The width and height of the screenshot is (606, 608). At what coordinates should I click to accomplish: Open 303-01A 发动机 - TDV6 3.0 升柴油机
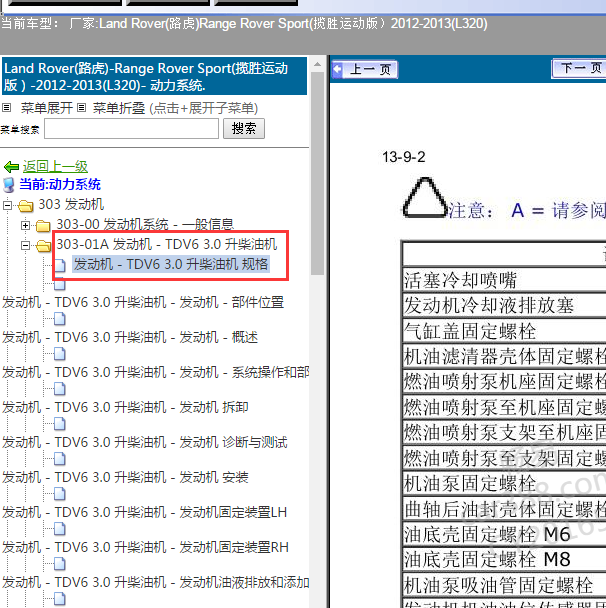point(167,244)
